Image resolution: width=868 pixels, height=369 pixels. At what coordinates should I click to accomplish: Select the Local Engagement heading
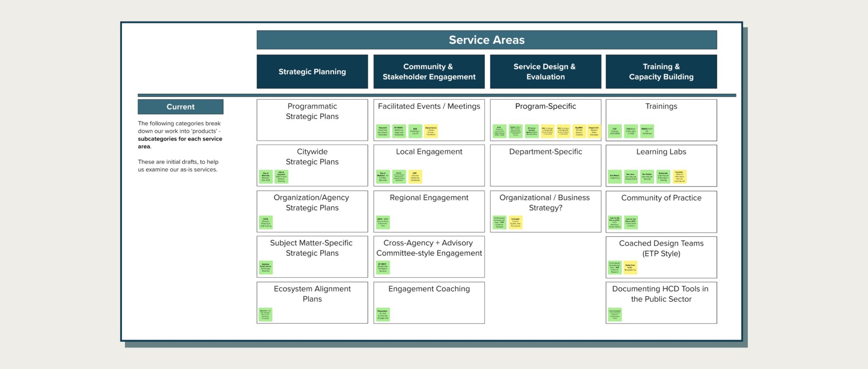point(429,152)
